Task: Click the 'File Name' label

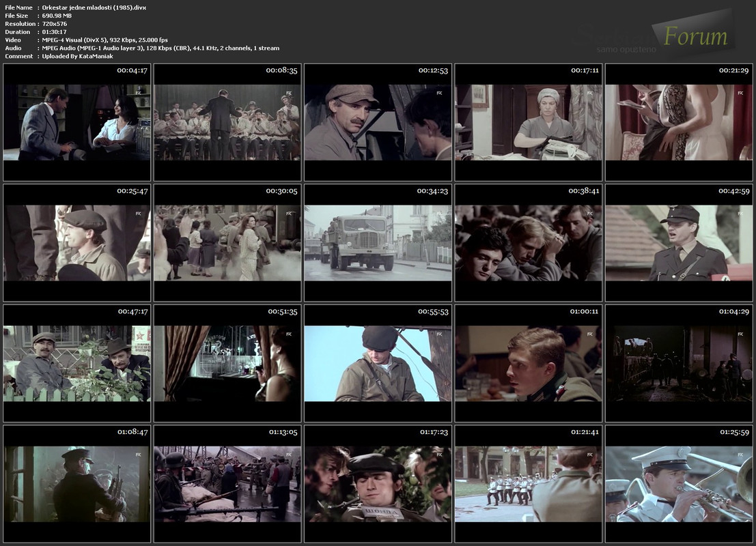Action: pyautogui.click(x=19, y=8)
